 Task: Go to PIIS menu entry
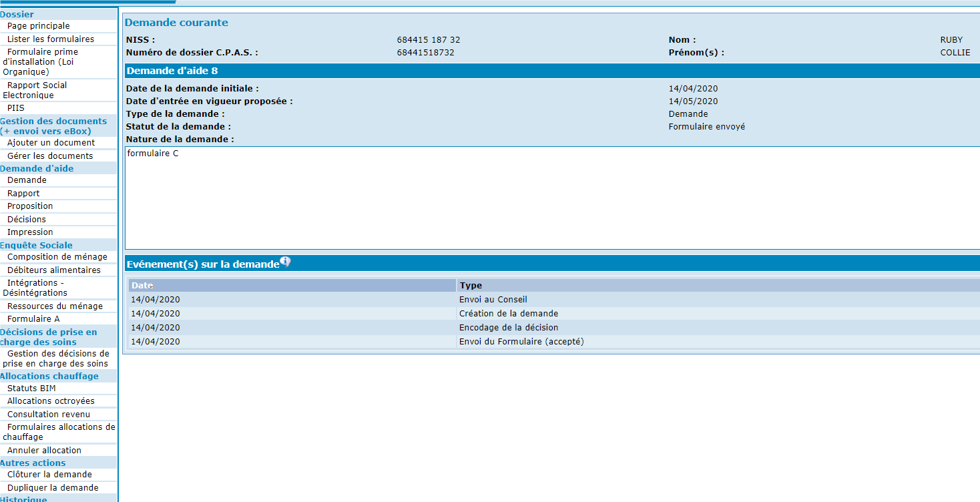tap(16, 108)
